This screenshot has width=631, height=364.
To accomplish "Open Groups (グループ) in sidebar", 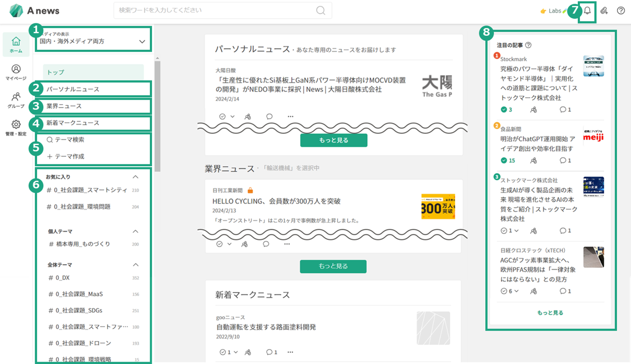I will click(16, 100).
